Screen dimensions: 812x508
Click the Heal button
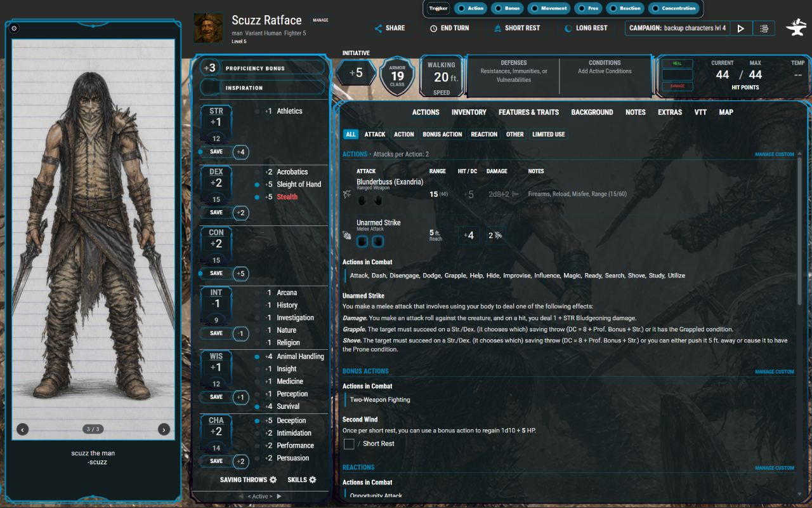(678, 63)
